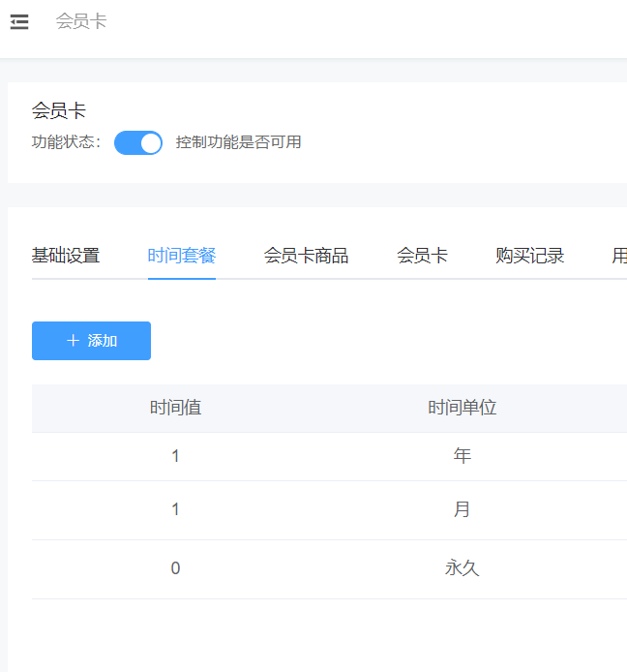The height and width of the screenshot is (672, 627).
Task: Click the time value 0 cell
Action: point(175,568)
